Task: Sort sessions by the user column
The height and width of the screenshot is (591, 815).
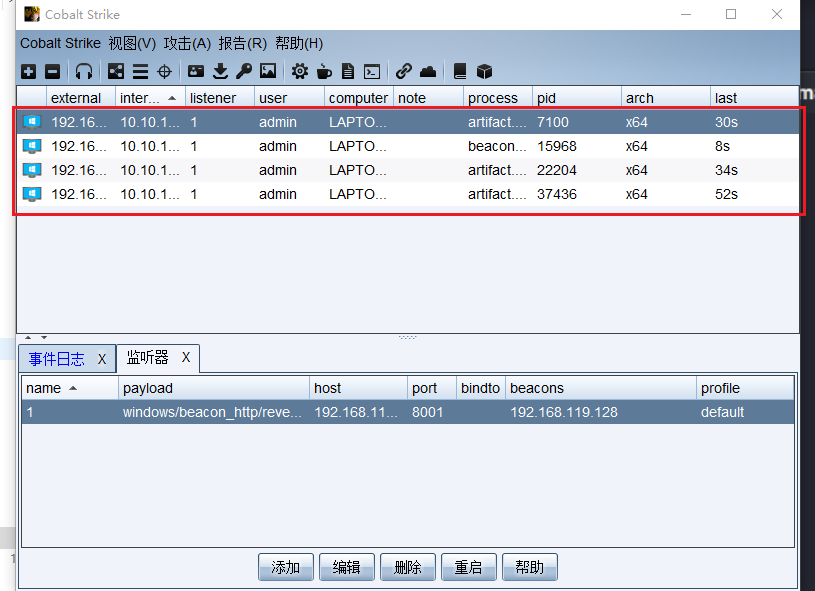Action: tap(290, 98)
